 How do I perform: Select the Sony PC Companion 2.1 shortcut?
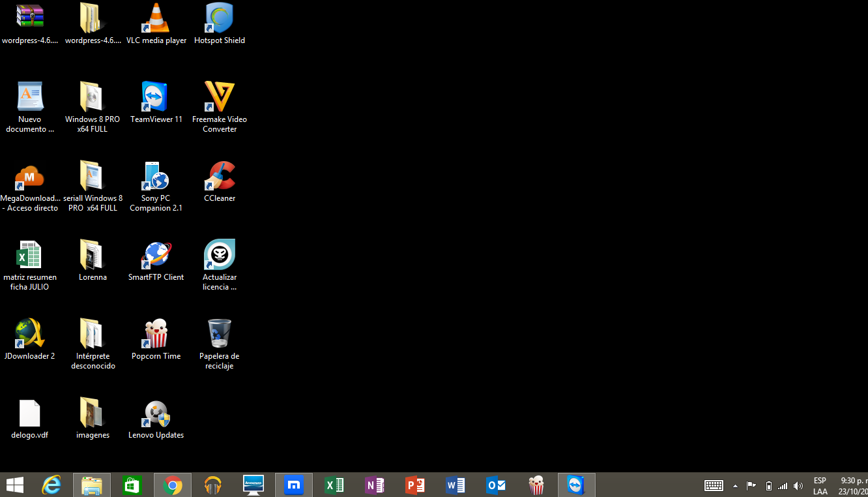click(156, 176)
